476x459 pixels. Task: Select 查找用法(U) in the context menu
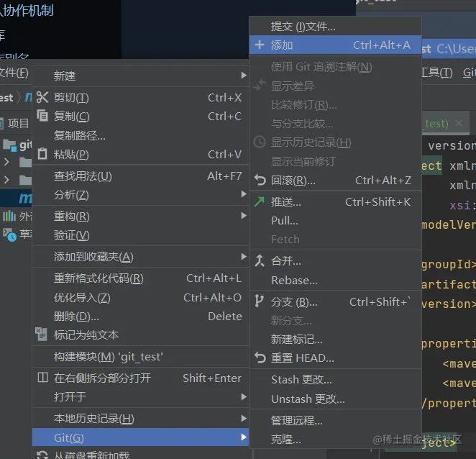pos(140,176)
